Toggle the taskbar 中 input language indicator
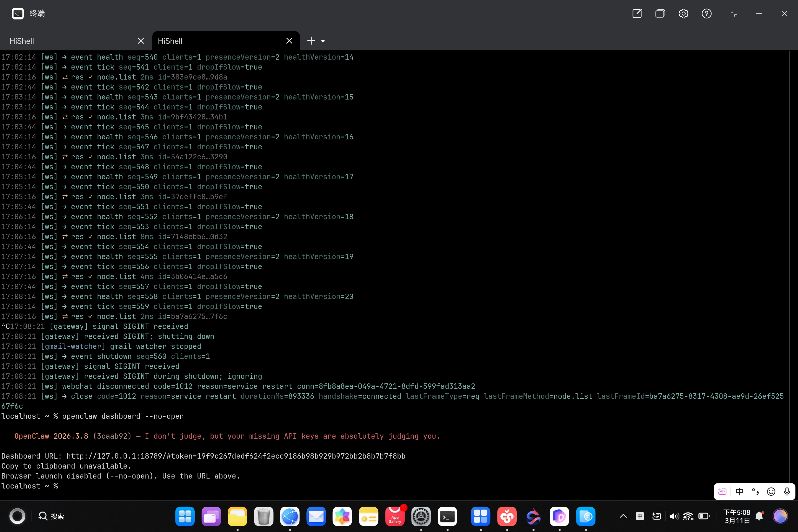This screenshot has height=532, width=798. pyautogui.click(x=640, y=516)
